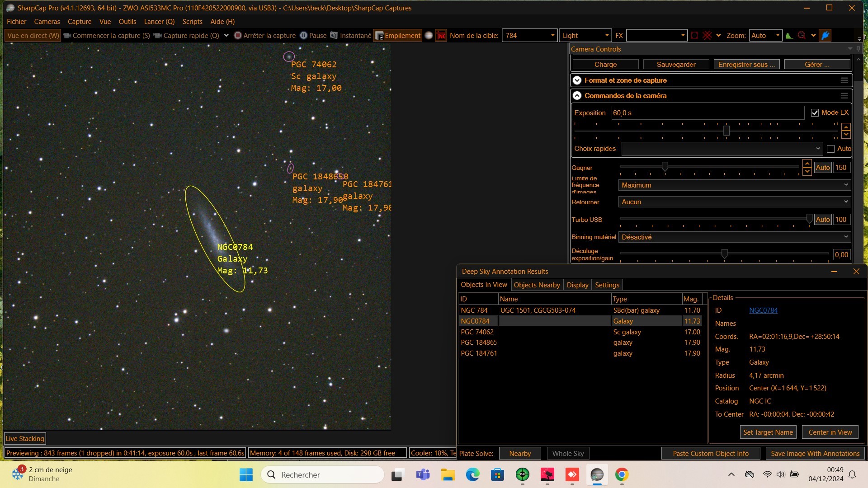Viewport: 868px width, 488px height.
Task: Open Microsoft Teams from the taskbar
Action: [x=423, y=475]
